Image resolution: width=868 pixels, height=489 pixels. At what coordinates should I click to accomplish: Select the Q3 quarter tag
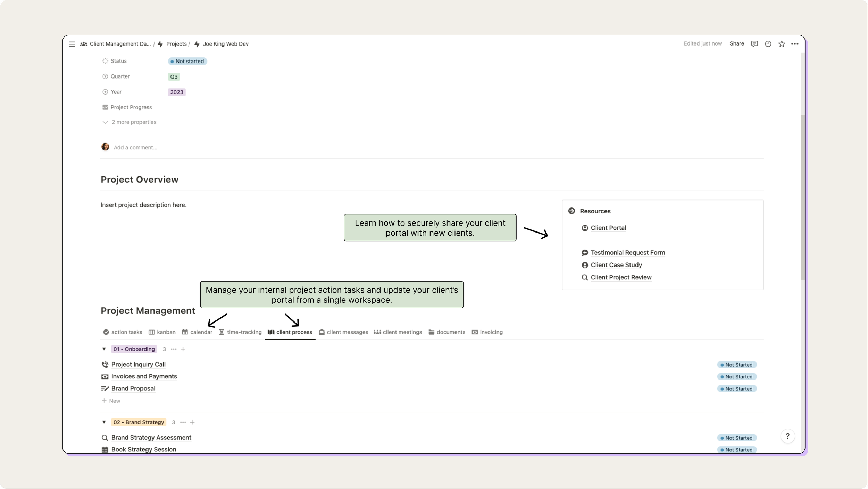tap(174, 76)
